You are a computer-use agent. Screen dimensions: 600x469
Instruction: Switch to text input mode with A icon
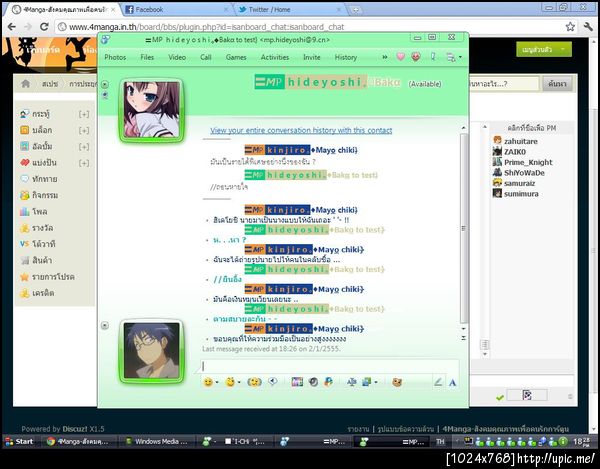(x=452, y=382)
